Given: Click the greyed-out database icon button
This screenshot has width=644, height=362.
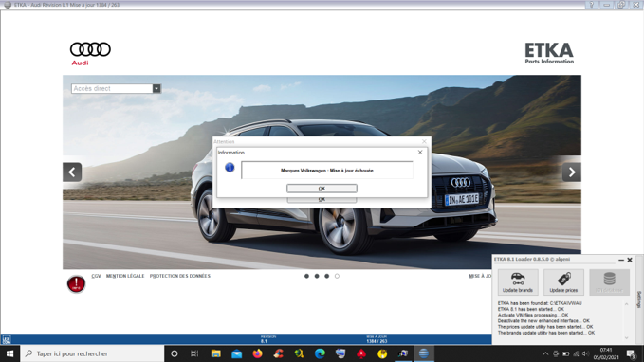Looking at the screenshot, I should (x=610, y=282).
